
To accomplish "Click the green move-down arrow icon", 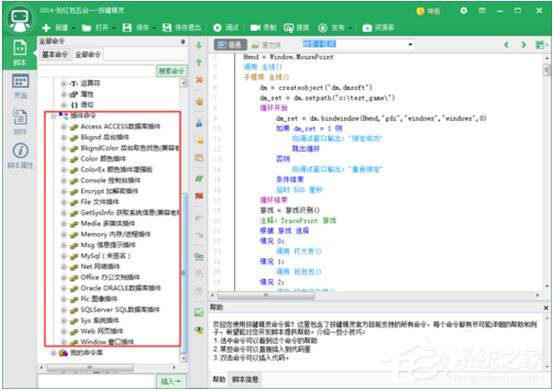I will [199, 45].
